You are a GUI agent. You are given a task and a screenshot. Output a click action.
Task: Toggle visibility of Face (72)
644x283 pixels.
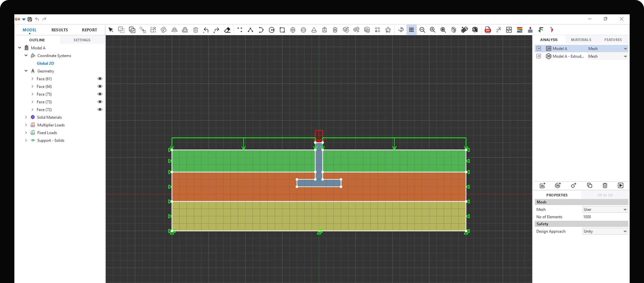100,110
